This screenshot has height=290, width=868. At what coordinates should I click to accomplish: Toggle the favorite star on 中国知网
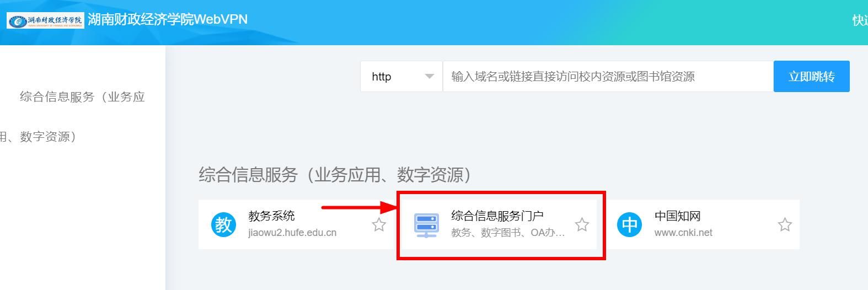[x=785, y=225]
